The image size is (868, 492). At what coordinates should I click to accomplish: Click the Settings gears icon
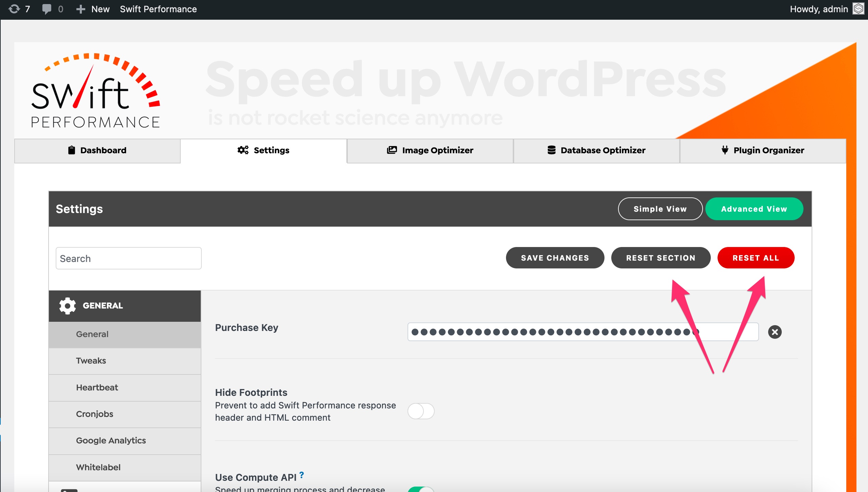243,150
